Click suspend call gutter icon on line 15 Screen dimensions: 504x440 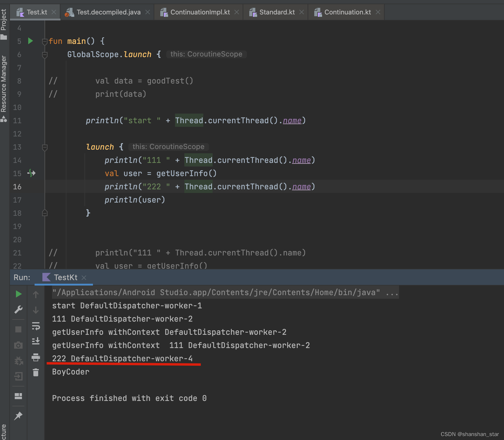(x=32, y=173)
